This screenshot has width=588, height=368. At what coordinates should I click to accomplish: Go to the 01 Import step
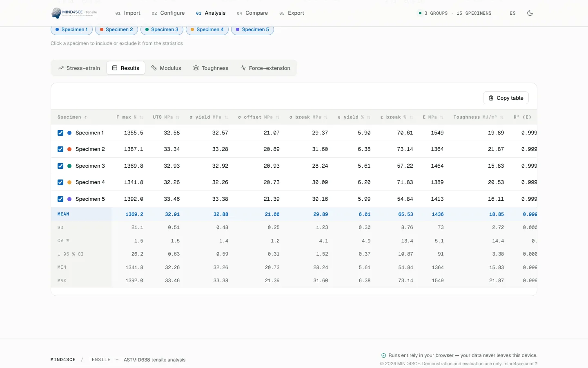point(128,13)
